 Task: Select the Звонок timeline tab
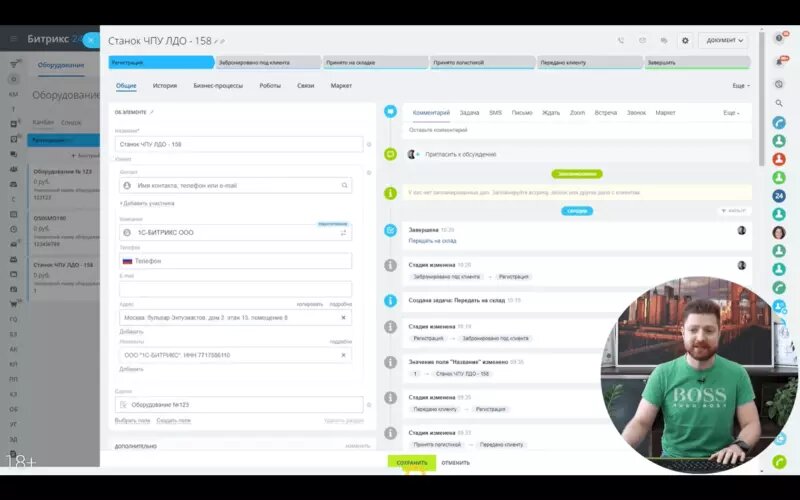pyautogui.click(x=636, y=113)
